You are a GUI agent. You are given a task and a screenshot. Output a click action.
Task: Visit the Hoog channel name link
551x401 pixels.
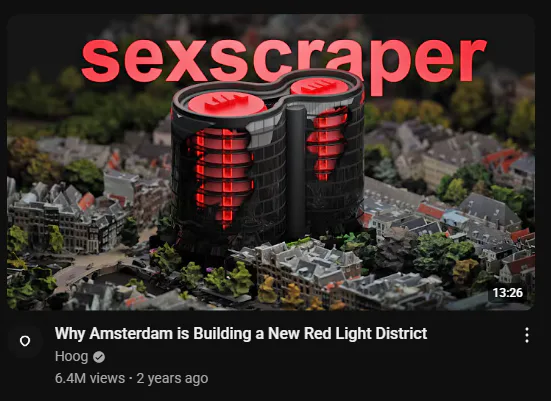pyautogui.click(x=71, y=357)
